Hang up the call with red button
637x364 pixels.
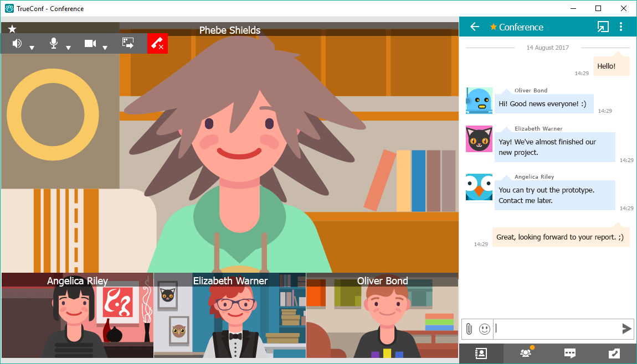pos(158,43)
